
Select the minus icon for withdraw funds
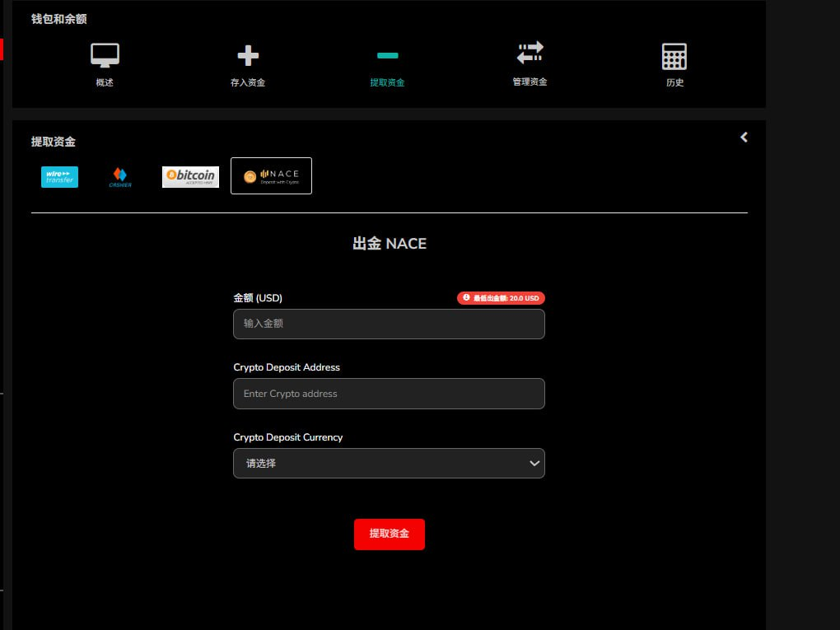point(387,55)
